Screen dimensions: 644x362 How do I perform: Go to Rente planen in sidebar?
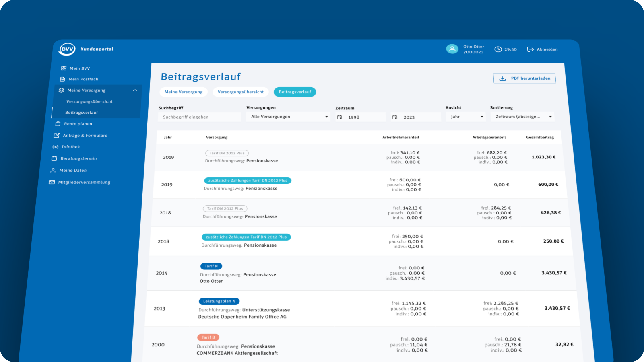click(78, 124)
